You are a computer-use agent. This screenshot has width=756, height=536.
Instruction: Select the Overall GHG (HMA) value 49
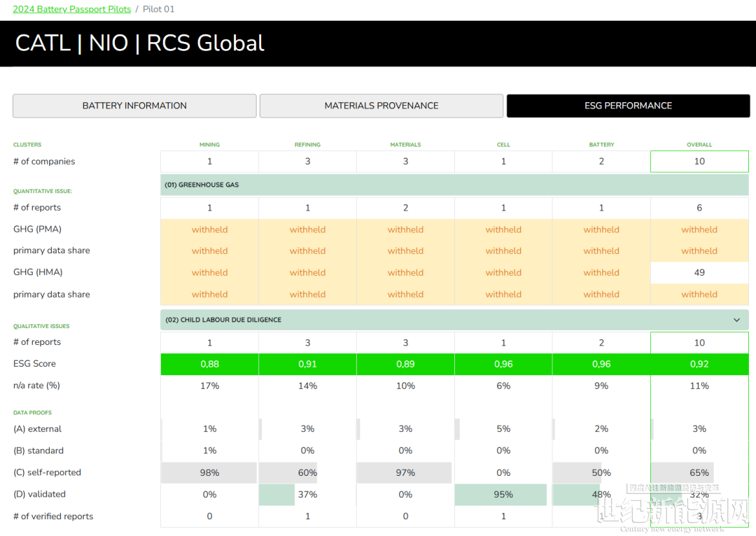coord(699,273)
